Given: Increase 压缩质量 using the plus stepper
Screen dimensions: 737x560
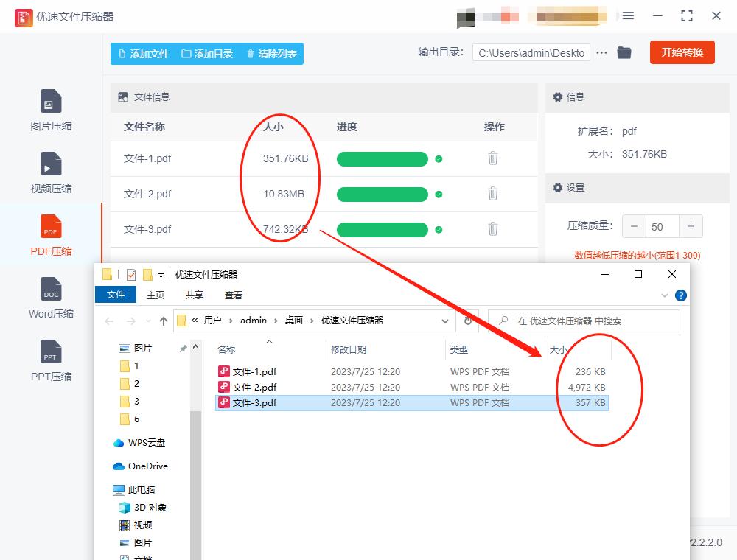Looking at the screenshot, I should 689,226.
